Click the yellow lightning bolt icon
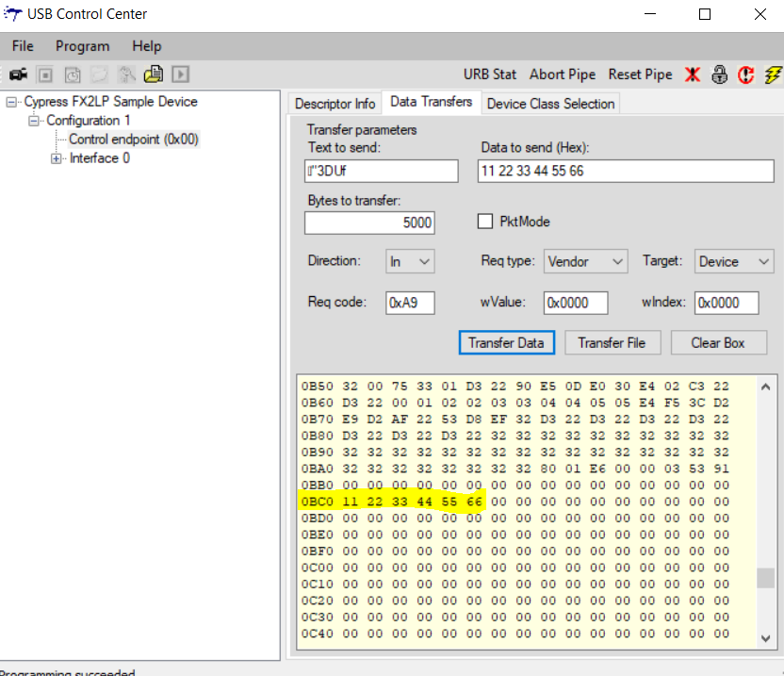This screenshot has height=676, width=784. pyautogui.click(x=773, y=74)
